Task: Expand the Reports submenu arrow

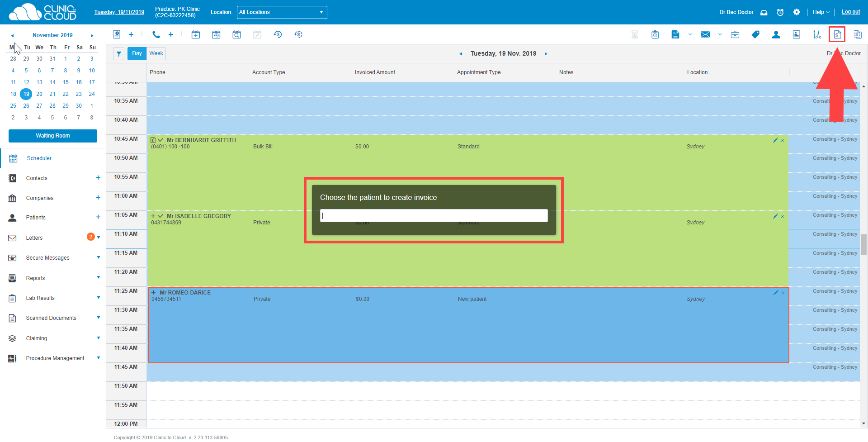Action: (x=99, y=277)
